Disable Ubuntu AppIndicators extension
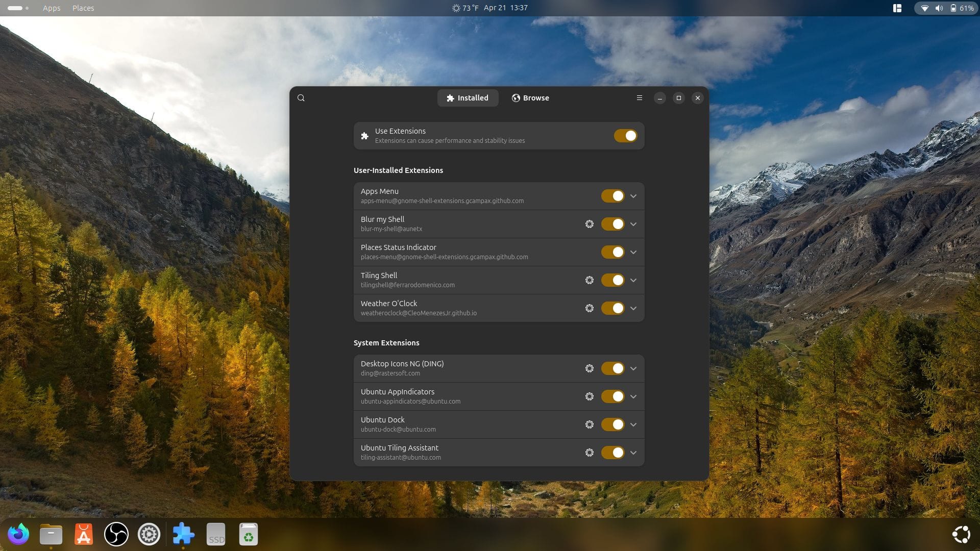This screenshot has width=980, height=551. coord(612,396)
